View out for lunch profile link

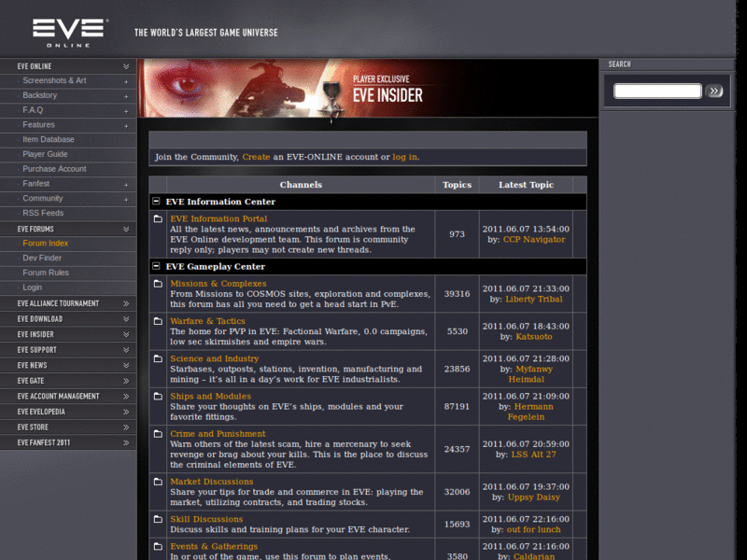(x=533, y=529)
